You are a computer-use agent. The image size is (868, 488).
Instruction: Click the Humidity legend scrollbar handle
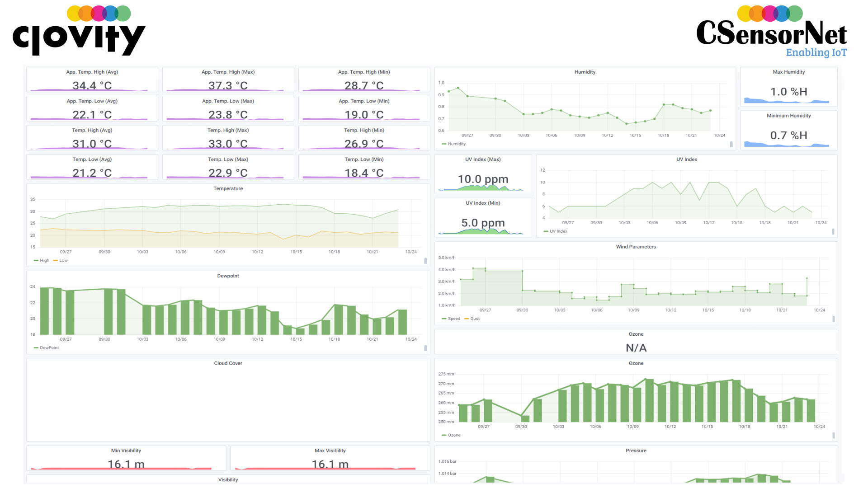[731, 144]
